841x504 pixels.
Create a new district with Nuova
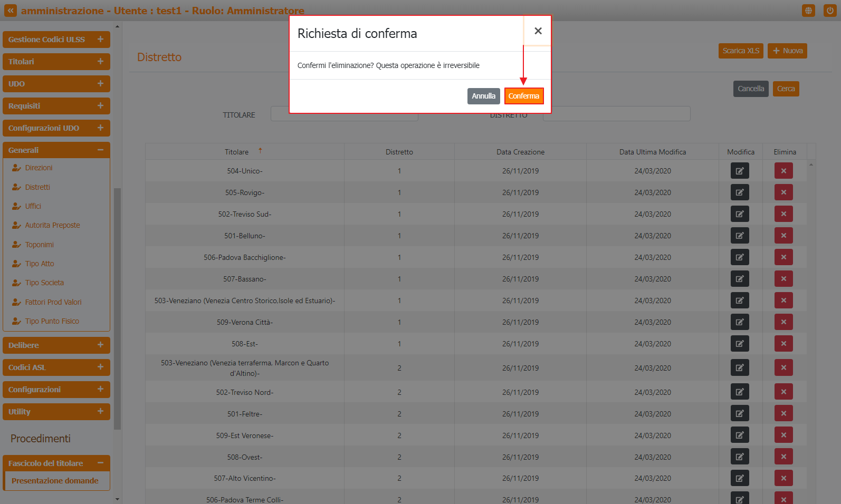787,51
